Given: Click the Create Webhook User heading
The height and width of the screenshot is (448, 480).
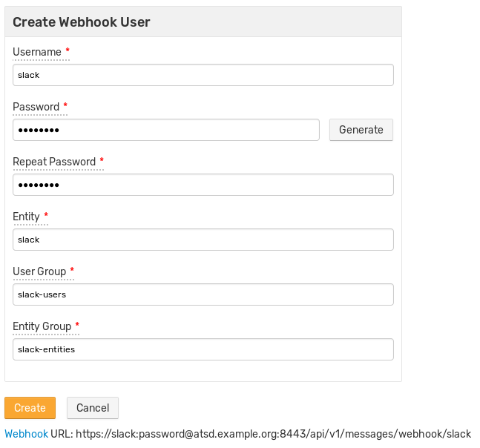Looking at the screenshot, I should tap(82, 22).
